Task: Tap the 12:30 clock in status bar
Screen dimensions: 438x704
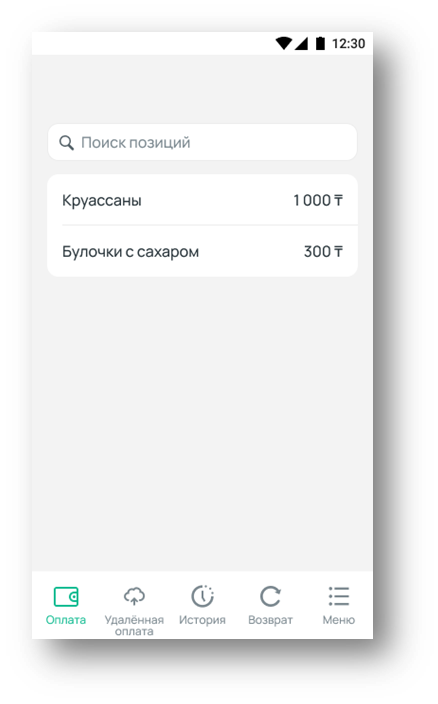Action: (349, 44)
